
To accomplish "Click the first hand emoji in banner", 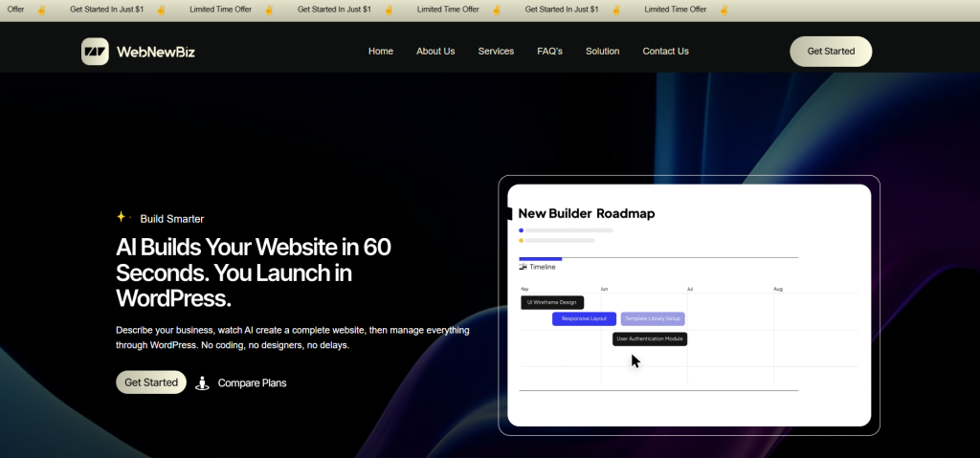I will click(x=41, y=10).
